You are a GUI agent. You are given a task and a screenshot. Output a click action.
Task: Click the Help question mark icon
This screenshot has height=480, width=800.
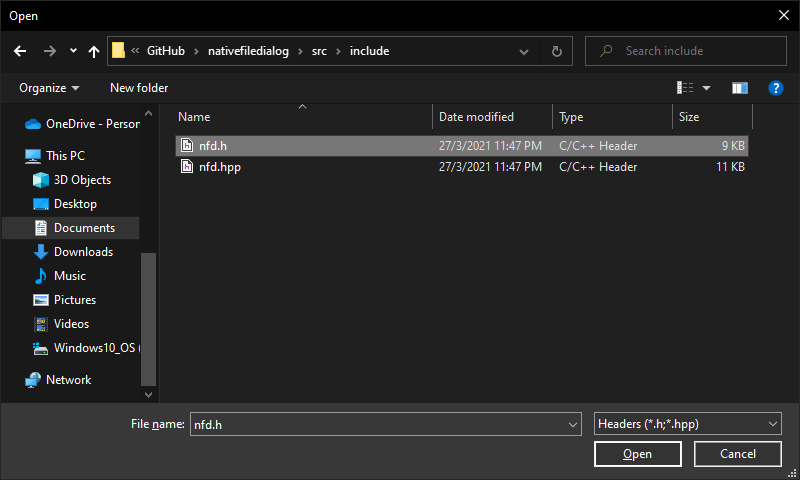[775, 88]
